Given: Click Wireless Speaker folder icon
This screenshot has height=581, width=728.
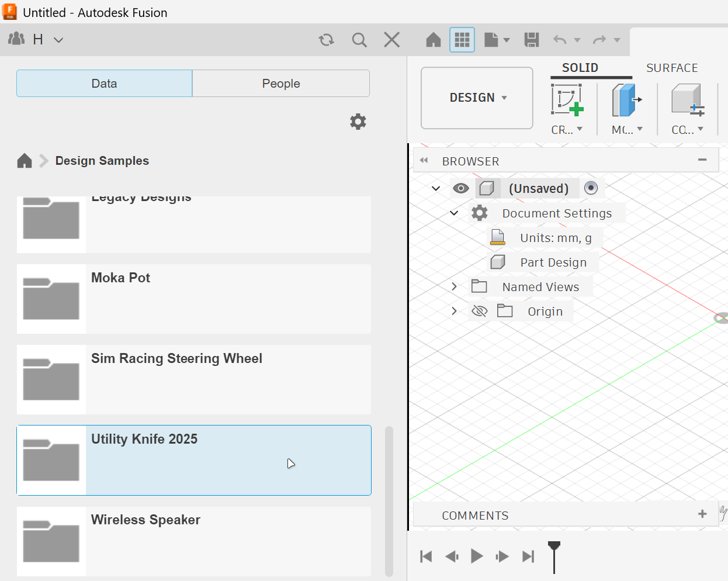Looking at the screenshot, I should click(x=51, y=541).
